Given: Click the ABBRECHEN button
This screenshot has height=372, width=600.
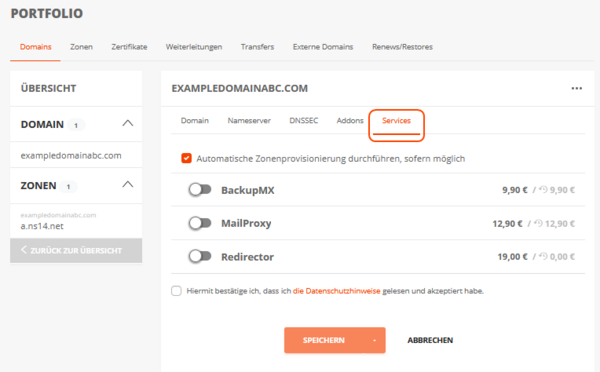Looking at the screenshot, I should pyautogui.click(x=430, y=340).
